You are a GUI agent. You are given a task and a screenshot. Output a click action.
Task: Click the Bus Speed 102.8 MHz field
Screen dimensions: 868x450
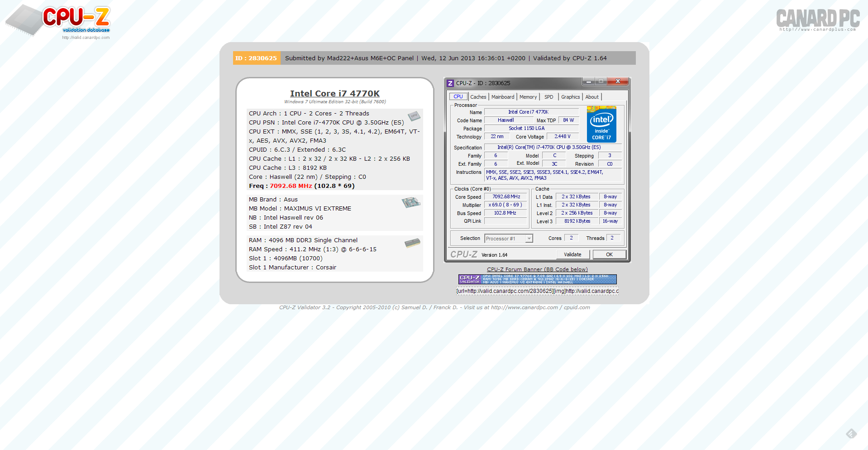tap(506, 213)
